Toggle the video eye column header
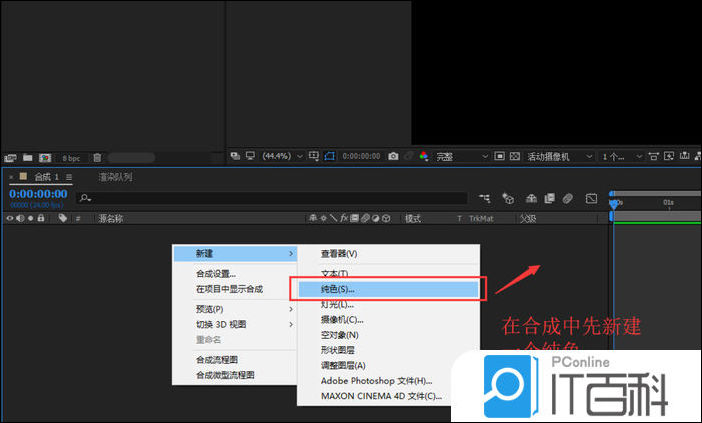The image size is (702, 423). pyautogui.click(x=10, y=218)
